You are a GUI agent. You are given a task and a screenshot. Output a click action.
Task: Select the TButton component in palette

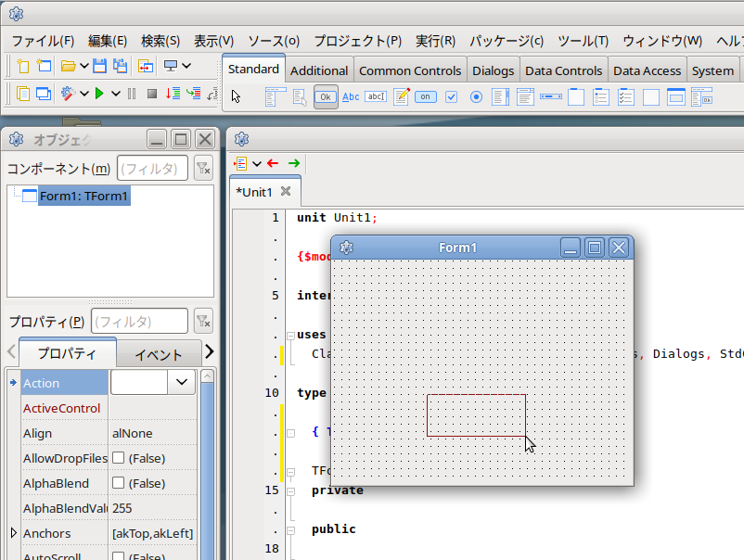pyautogui.click(x=326, y=96)
